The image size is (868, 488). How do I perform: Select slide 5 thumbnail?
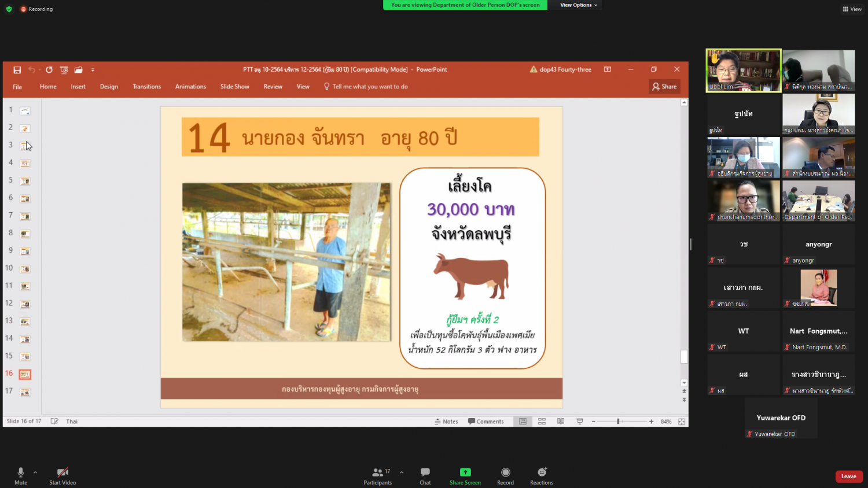(x=25, y=181)
